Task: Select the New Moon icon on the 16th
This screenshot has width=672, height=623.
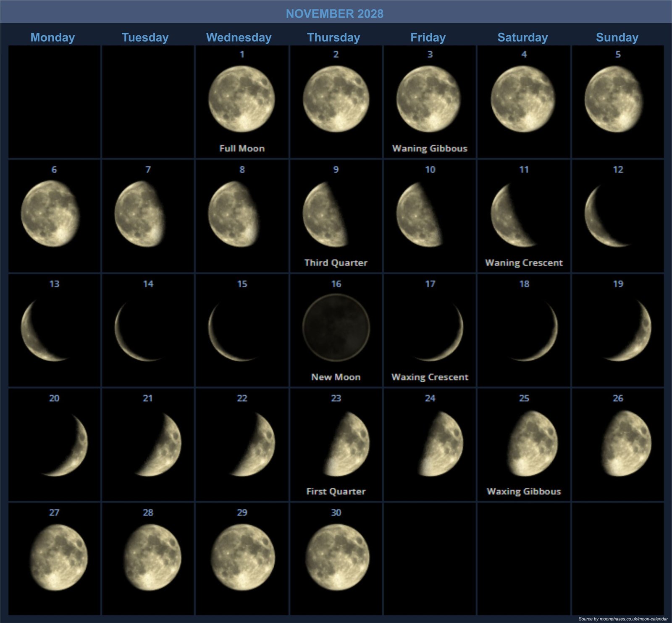Action: 336,328
